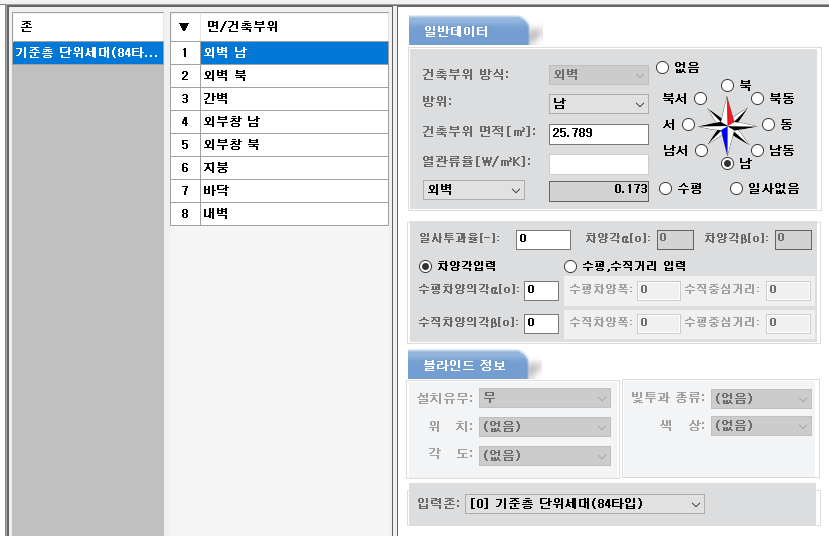Image resolution: width=829 pixels, height=536 pixels.
Task: Select the 수평,수직거리 입력 radio button
Action: point(571,266)
